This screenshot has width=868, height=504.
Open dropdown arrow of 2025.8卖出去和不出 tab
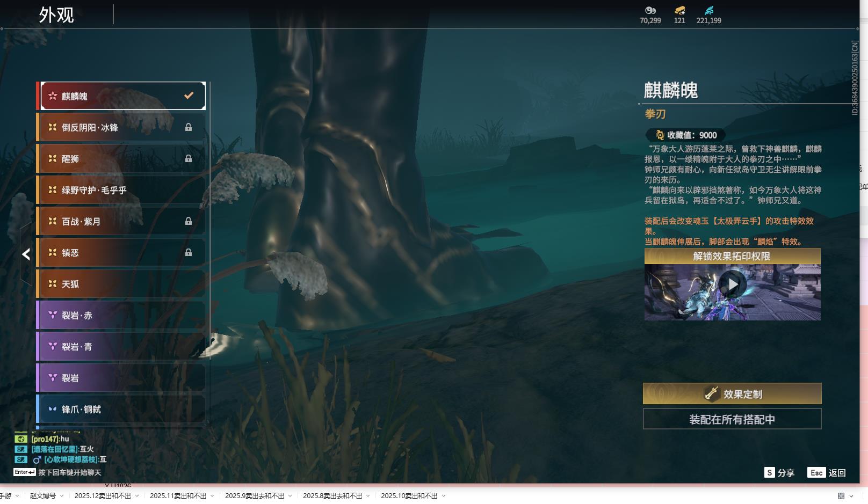click(368, 496)
